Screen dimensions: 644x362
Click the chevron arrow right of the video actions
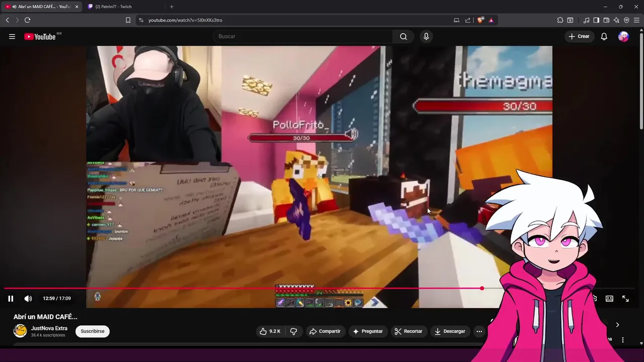(x=617, y=325)
